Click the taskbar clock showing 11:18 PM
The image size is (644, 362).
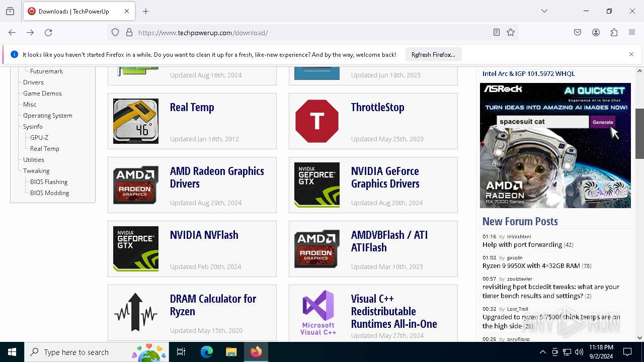coord(601,352)
